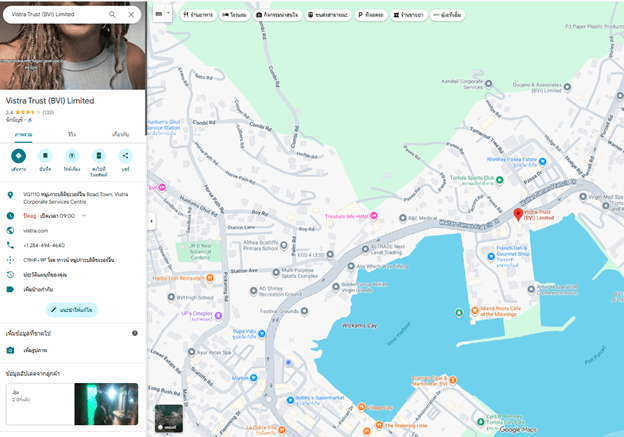Clear the Vistra Trust search query

pos(131,14)
